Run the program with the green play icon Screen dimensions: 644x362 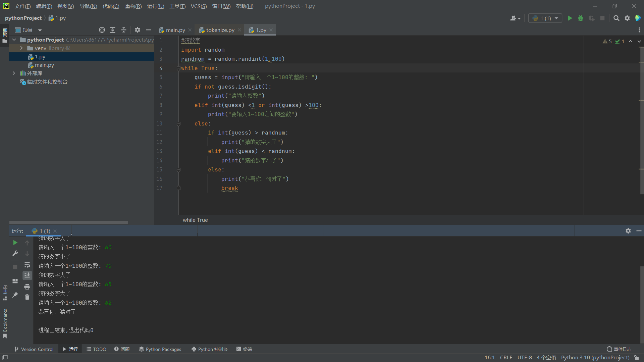point(570,18)
